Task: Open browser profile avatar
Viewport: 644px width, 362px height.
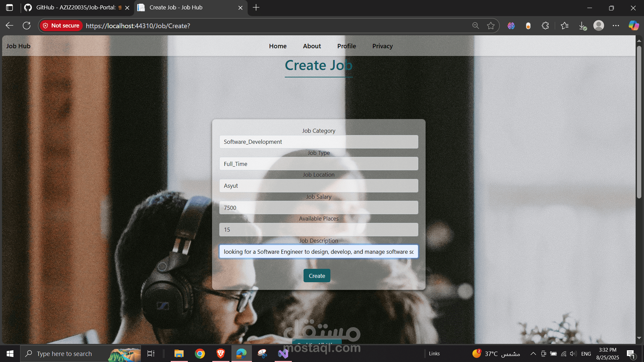Action: coord(599,25)
